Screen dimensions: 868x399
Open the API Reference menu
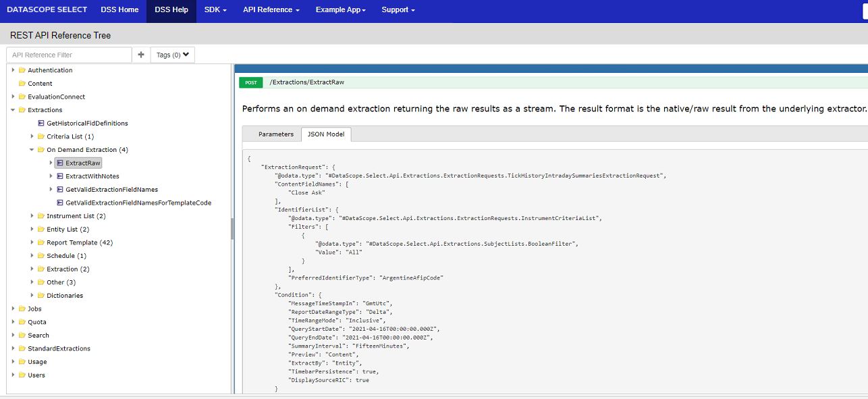[271, 10]
